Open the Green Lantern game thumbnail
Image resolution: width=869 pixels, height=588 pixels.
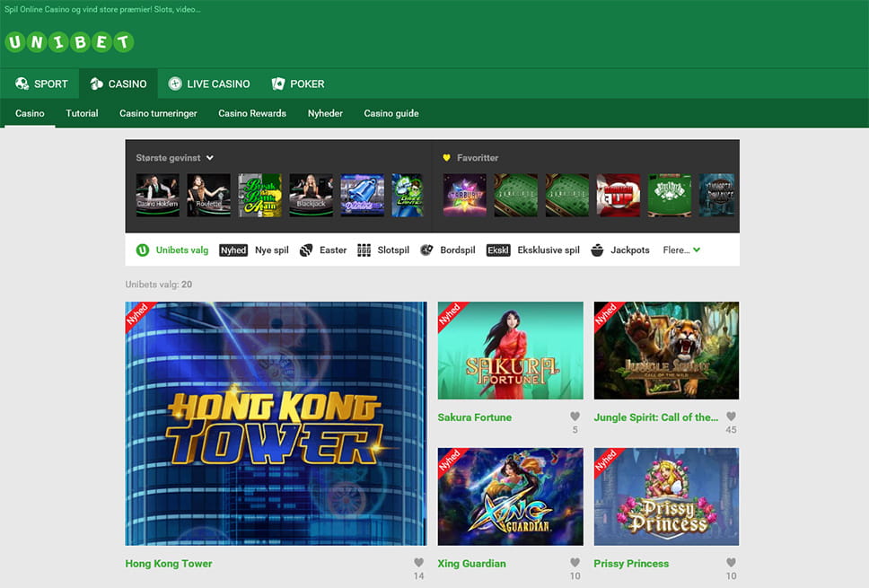click(x=408, y=195)
